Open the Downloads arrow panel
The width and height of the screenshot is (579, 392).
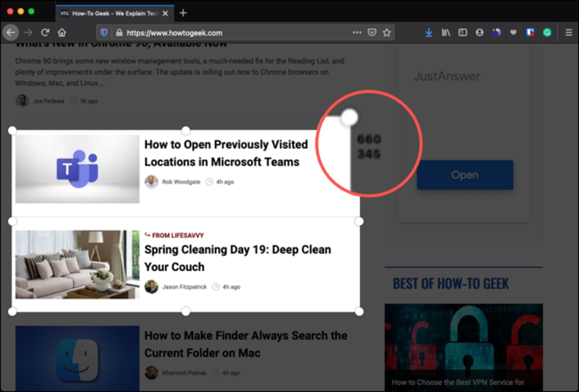point(429,33)
